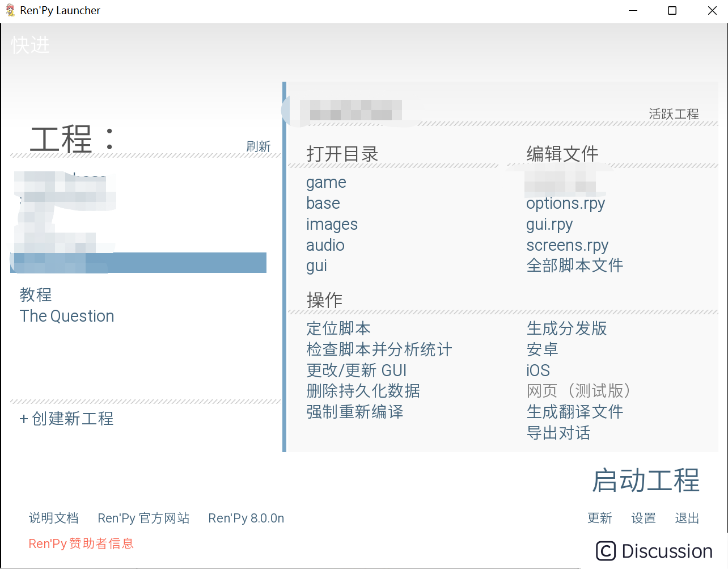Open the images directory

pyautogui.click(x=332, y=224)
